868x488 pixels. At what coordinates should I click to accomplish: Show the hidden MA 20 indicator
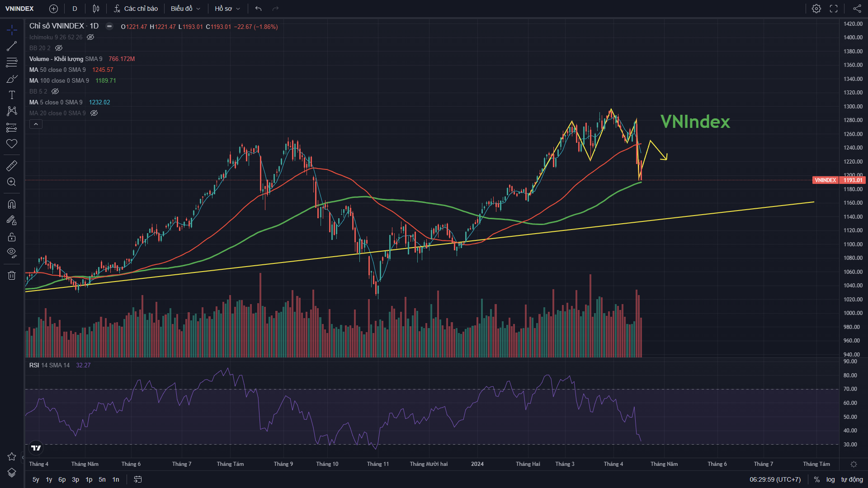(x=94, y=113)
